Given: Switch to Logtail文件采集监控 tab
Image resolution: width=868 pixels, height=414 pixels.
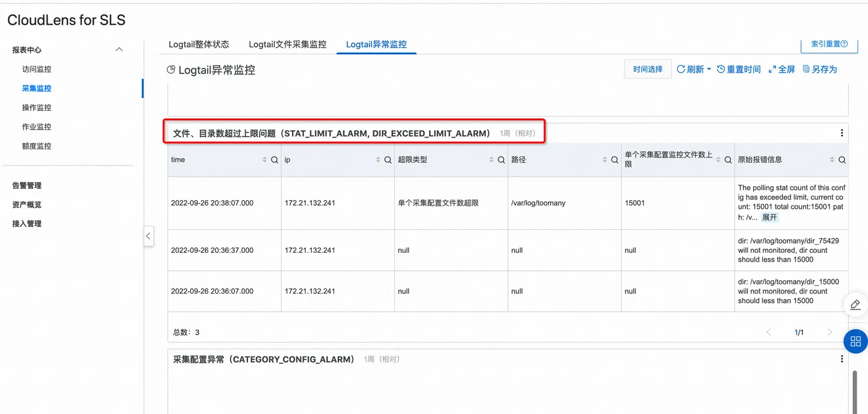Looking at the screenshot, I should click(x=288, y=45).
